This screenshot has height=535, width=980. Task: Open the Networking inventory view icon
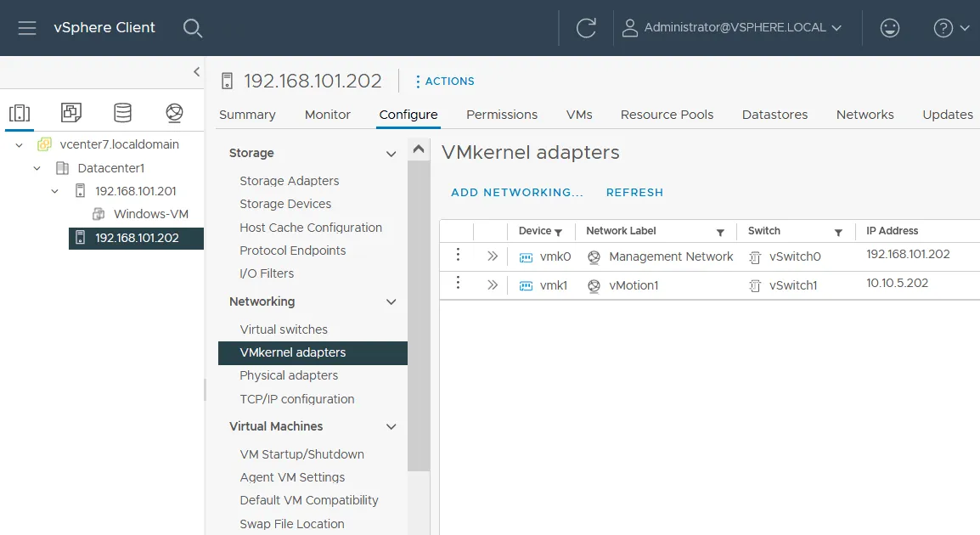tap(173, 110)
